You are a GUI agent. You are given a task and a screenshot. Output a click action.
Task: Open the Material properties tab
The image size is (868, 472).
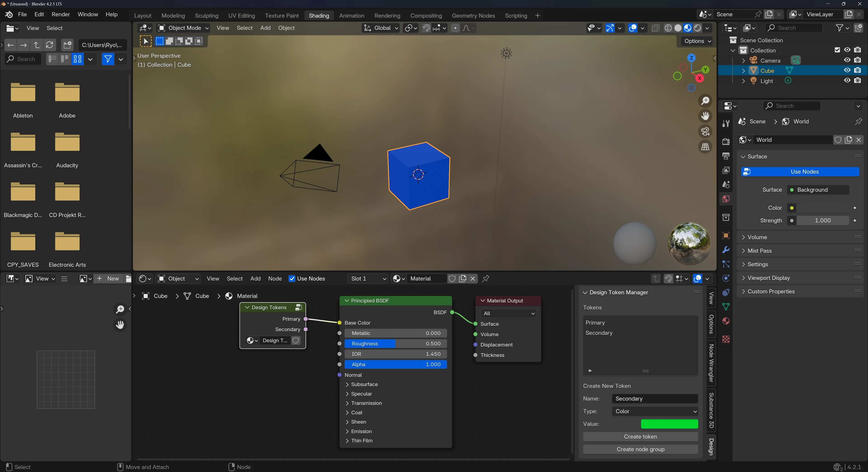point(726,321)
